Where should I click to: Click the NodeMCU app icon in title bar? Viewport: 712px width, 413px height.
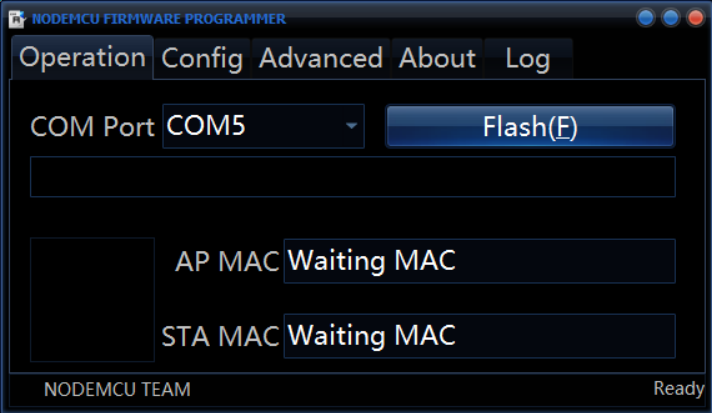(x=16, y=19)
